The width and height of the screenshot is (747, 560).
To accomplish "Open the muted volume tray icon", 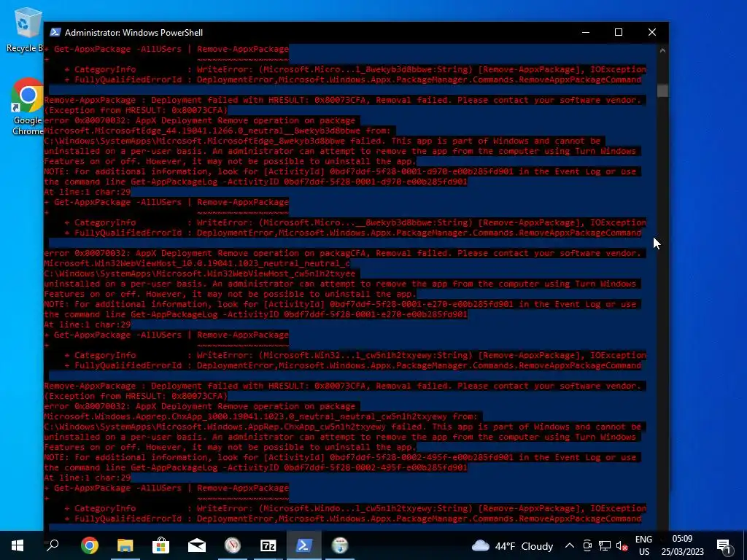I will (622, 545).
